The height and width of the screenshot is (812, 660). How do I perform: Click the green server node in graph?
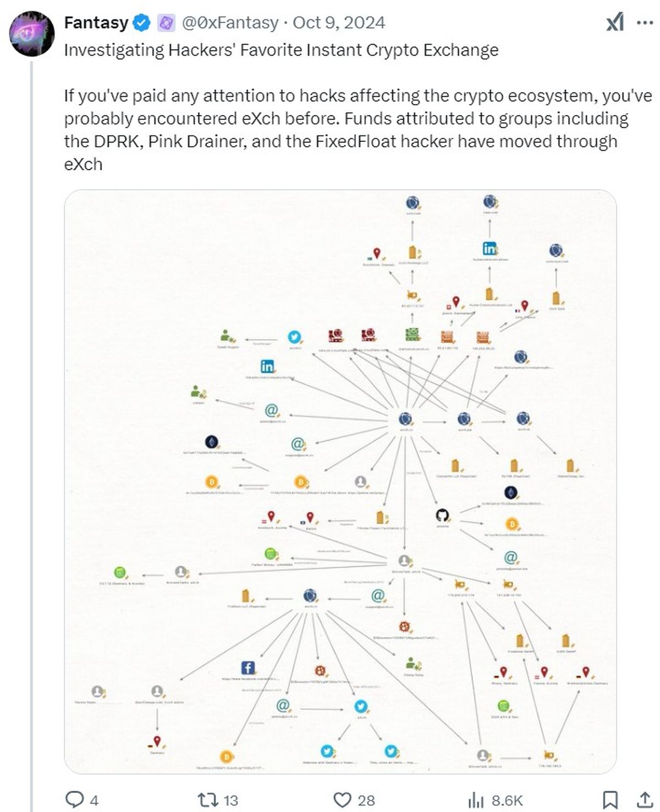[412, 334]
